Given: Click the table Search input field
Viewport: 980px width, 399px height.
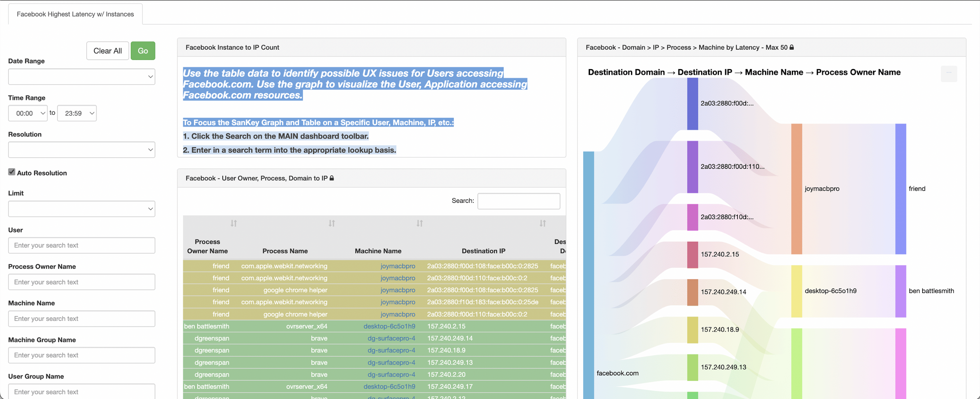Looking at the screenshot, I should [519, 200].
